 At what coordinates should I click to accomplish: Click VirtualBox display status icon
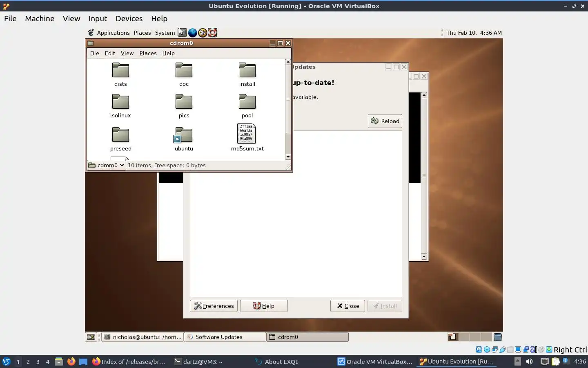[518, 350]
